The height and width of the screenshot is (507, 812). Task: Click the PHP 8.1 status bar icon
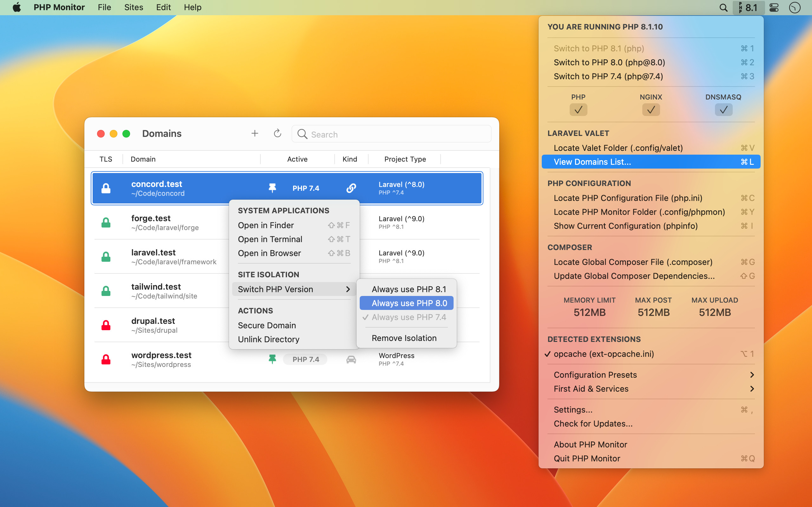coord(748,7)
